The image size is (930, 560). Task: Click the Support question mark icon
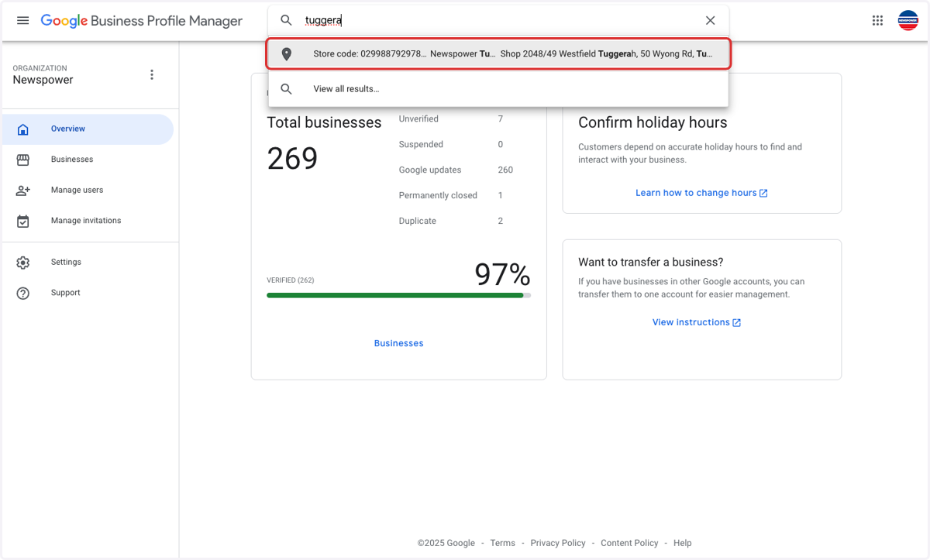coord(23,294)
